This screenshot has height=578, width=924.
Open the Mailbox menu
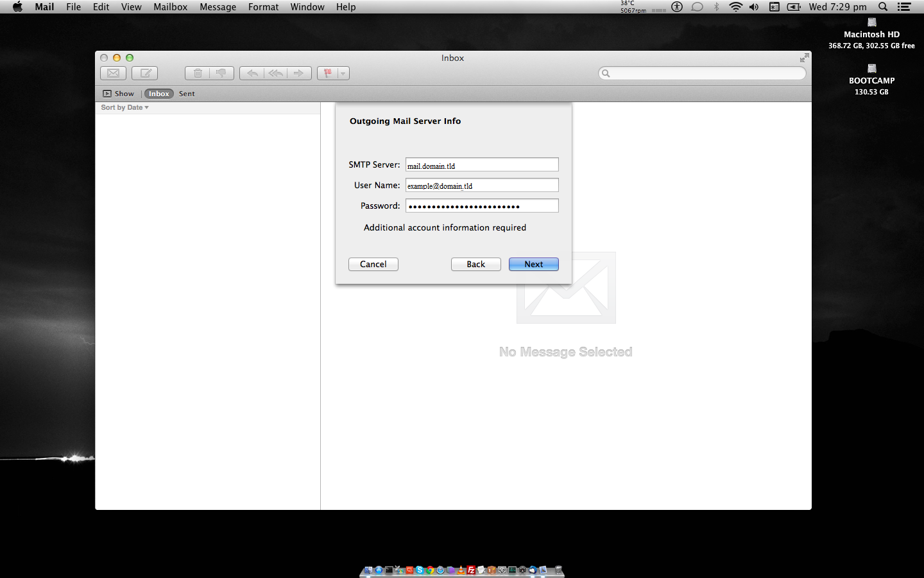pyautogui.click(x=170, y=7)
